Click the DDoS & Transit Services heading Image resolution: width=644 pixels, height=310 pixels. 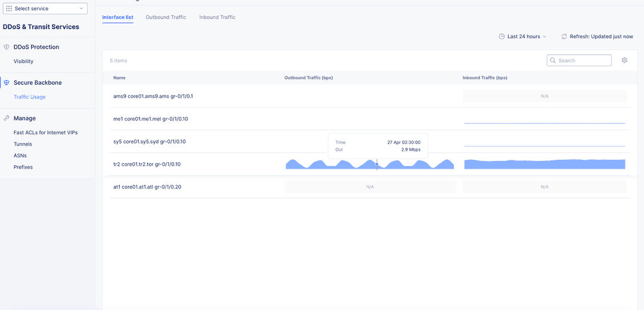click(41, 27)
